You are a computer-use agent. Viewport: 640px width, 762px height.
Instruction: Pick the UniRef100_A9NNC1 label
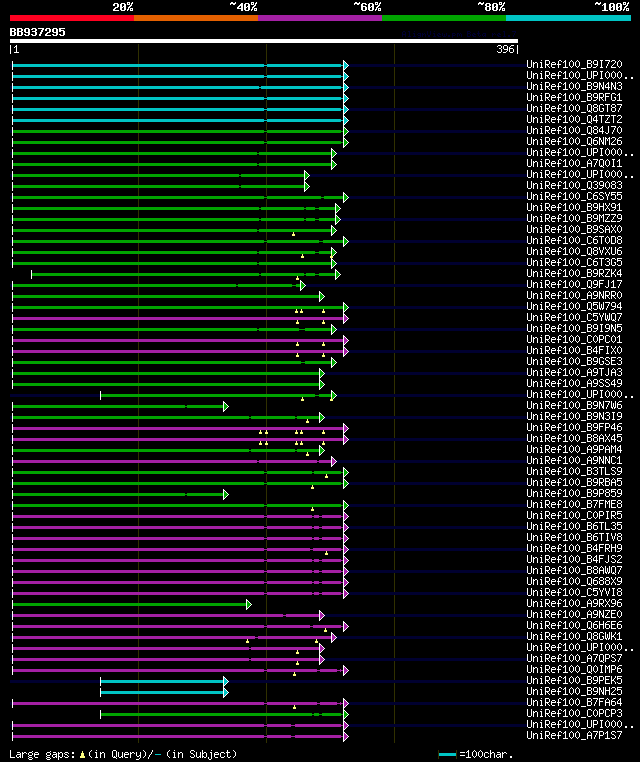coord(574,460)
